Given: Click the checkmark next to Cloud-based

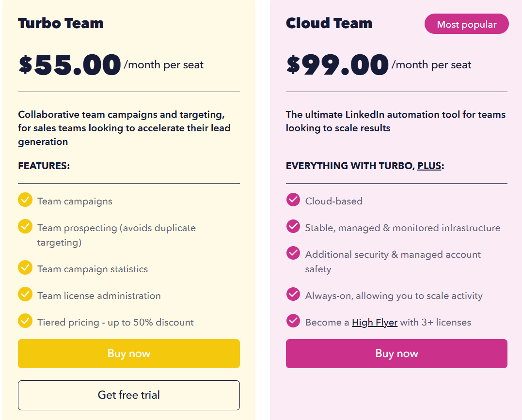Looking at the screenshot, I should [293, 200].
